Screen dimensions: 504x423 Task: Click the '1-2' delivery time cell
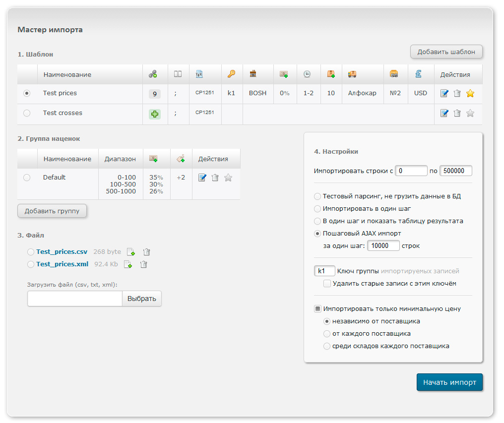(x=308, y=93)
